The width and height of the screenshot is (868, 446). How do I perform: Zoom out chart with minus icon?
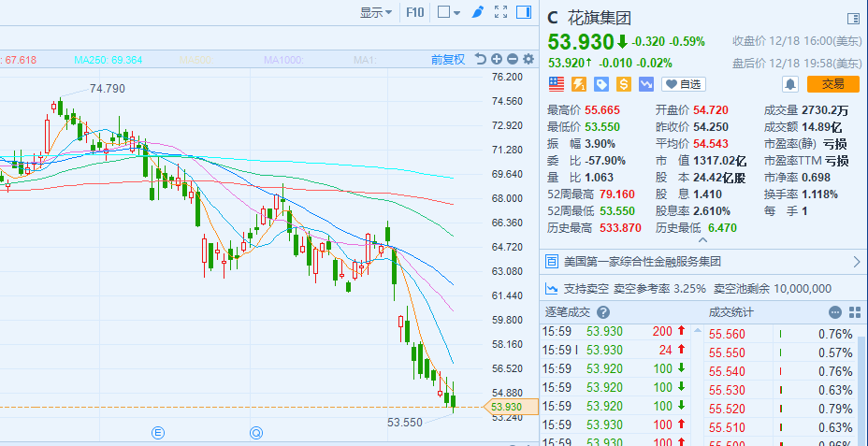(x=513, y=59)
